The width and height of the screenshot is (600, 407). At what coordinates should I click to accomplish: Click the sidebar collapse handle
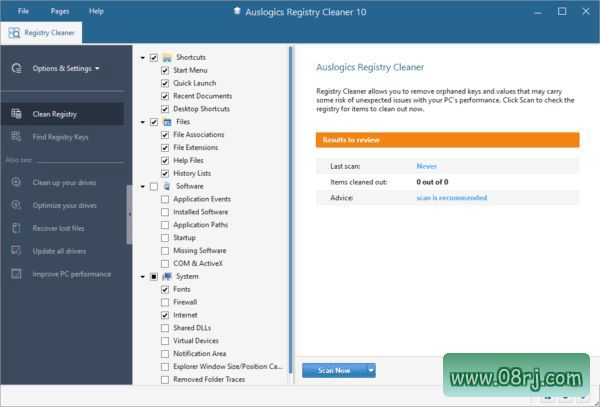click(129, 214)
